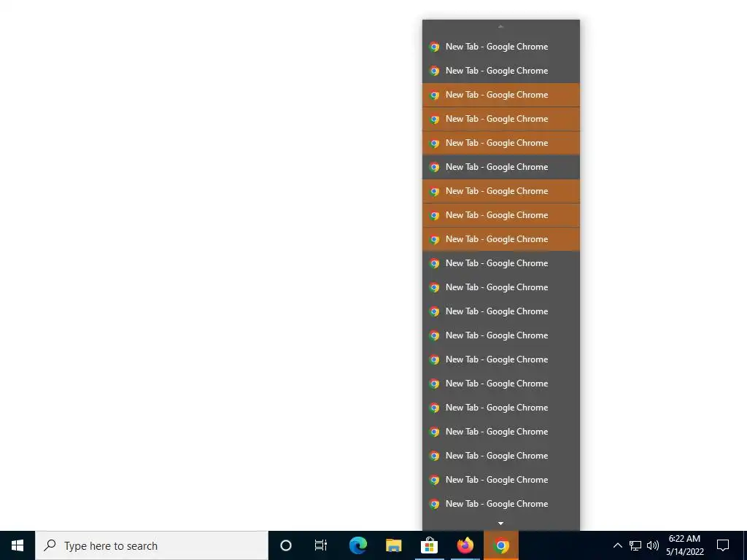Click the network status tray icon
This screenshot has width=747, height=560.
pos(635,545)
